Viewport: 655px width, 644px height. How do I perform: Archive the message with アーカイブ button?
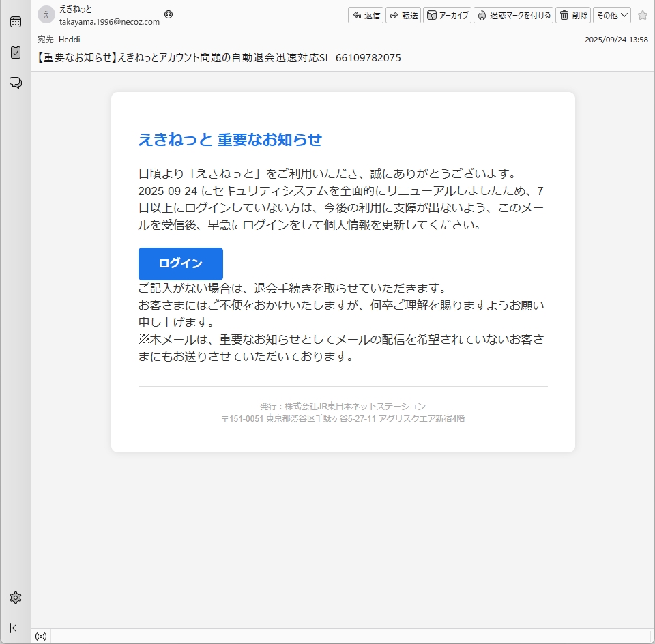tap(448, 15)
